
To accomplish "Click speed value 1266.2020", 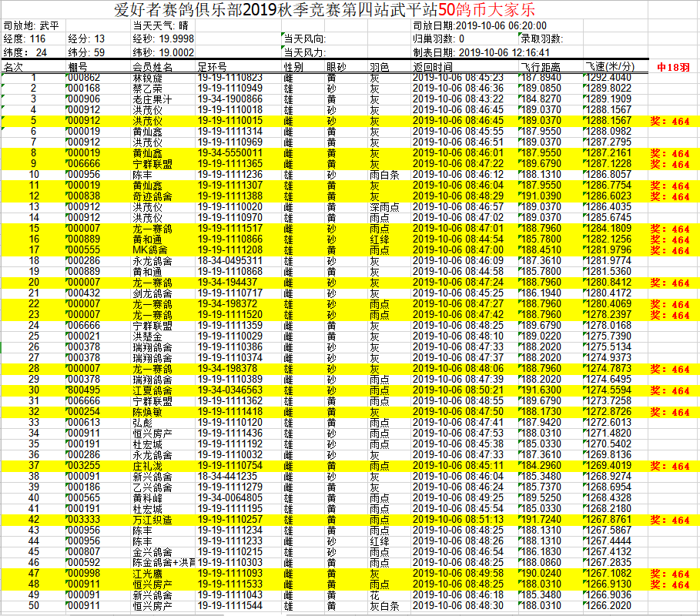I will [x=608, y=606].
